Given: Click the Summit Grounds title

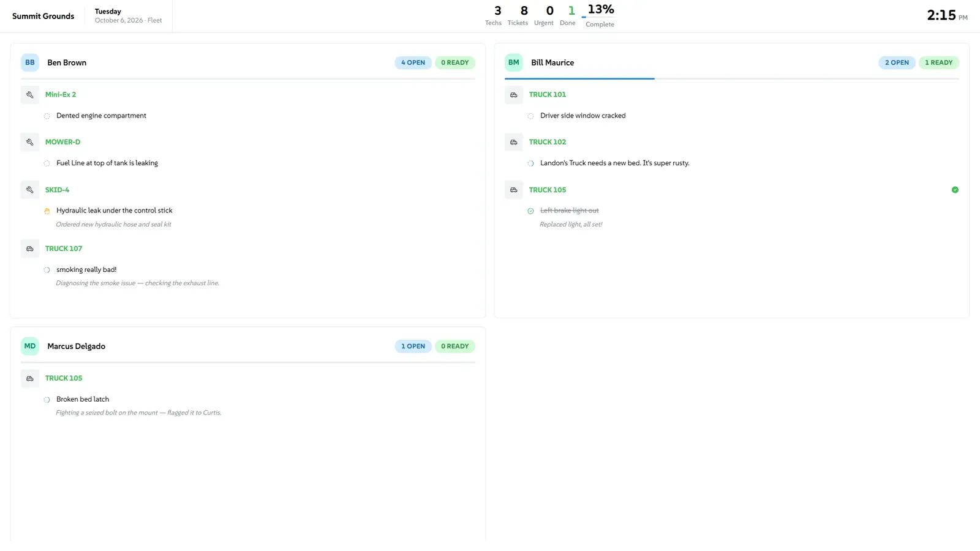Looking at the screenshot, I should 43,16.
